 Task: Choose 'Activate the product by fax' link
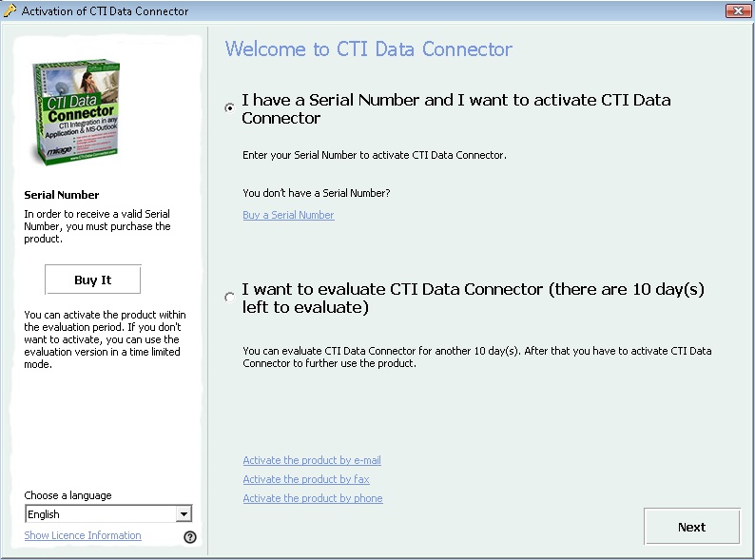coord(305,479)
